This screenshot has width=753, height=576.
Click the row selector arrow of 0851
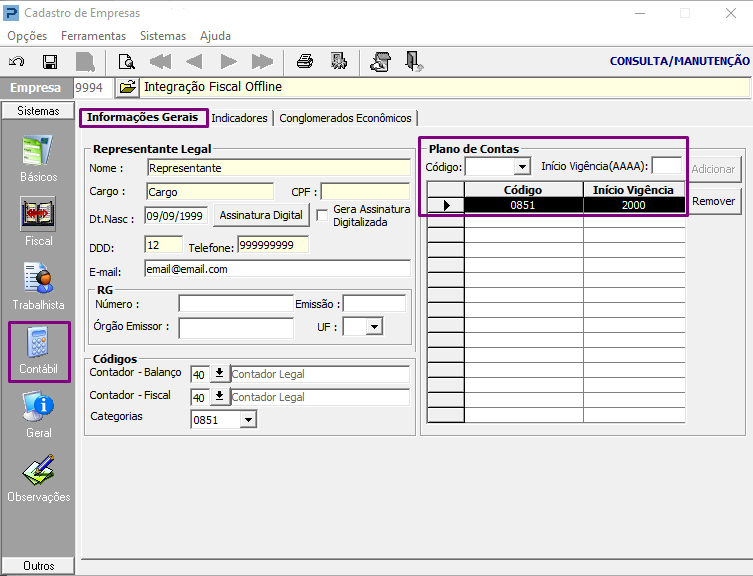click(x=446, y=205)
